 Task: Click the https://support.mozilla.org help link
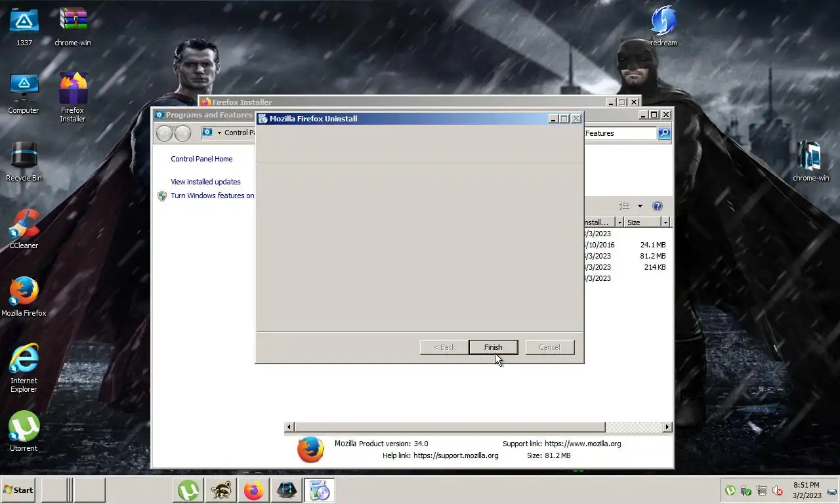click(455, 455)
